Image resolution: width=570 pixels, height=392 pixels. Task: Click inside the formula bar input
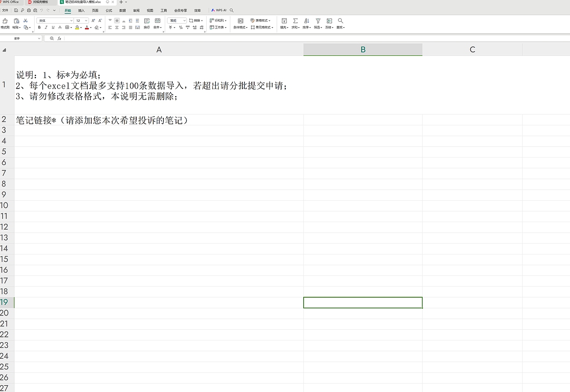(316, 39)
